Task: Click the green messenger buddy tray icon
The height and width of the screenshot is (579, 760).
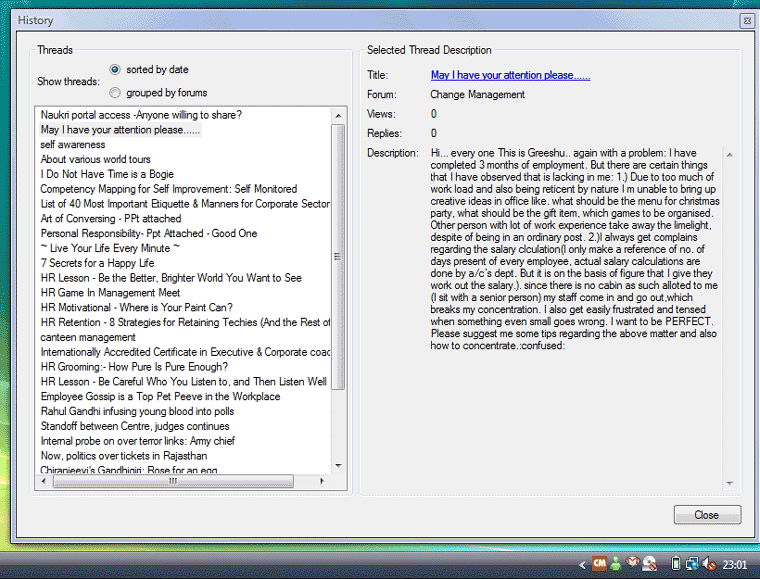Action: click(616, 563)
